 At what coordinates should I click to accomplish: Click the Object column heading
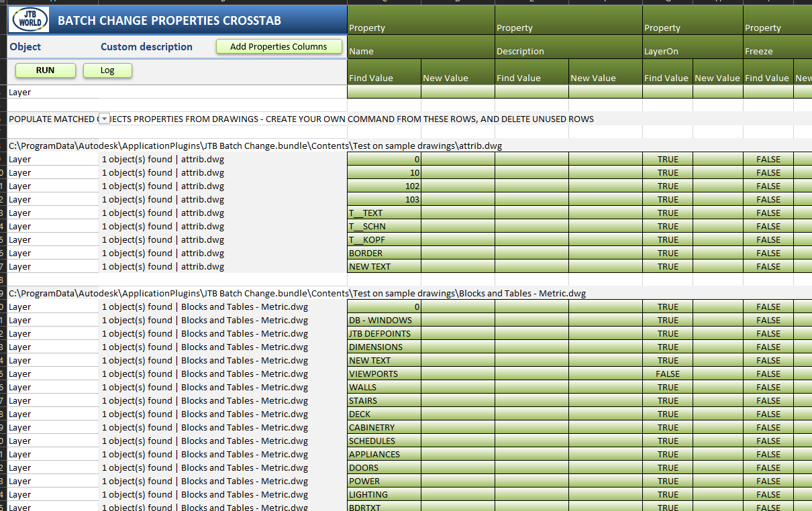pos(26,47)
